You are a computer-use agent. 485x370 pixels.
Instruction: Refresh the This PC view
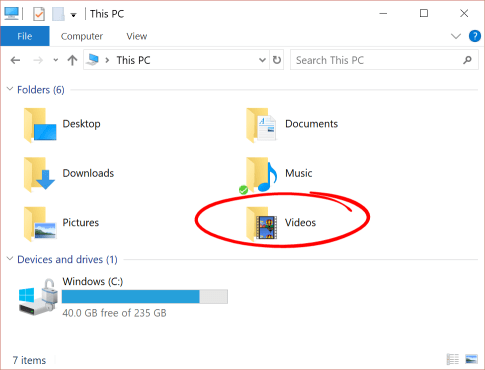[277, 60]
